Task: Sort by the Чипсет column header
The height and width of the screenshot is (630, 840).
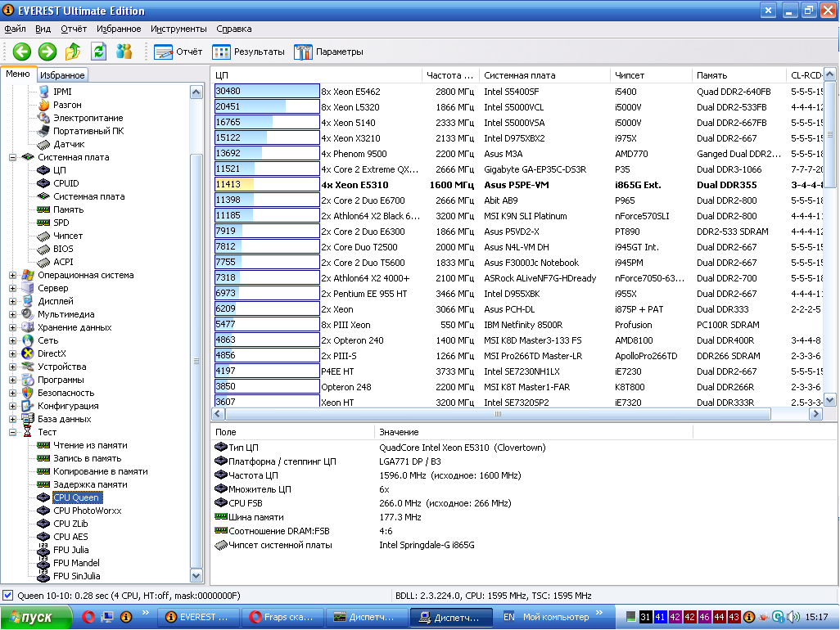Action: (x=651, y=75)
